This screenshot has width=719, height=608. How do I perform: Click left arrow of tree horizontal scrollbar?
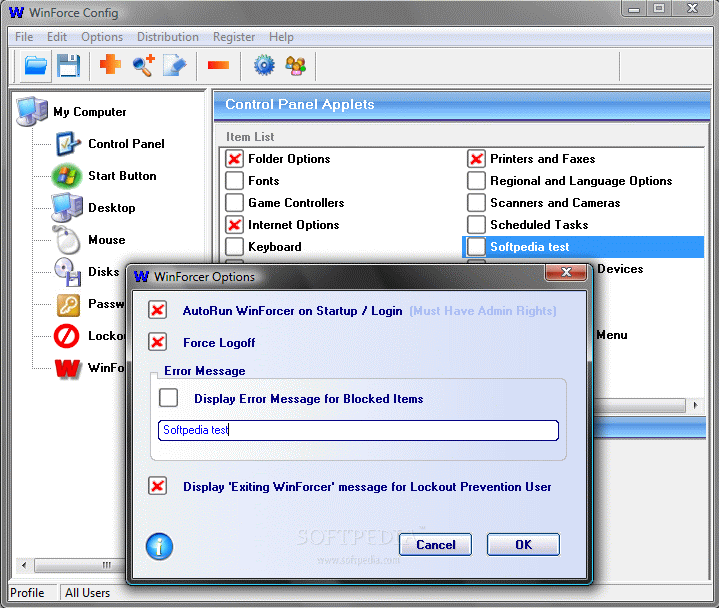(x=24, y=565)
